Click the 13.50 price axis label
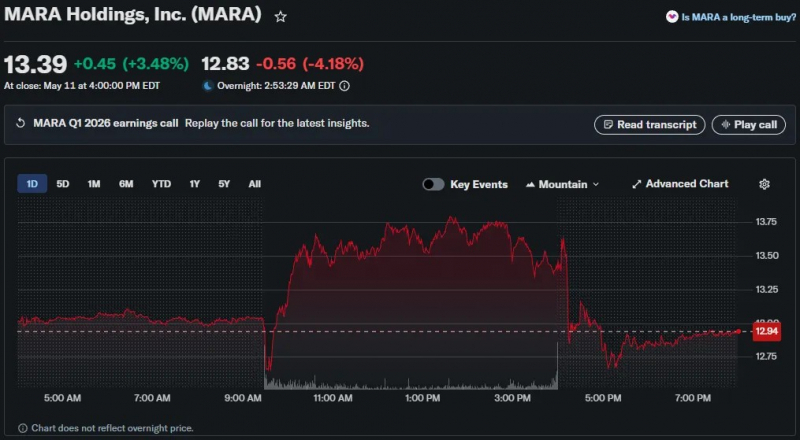800x440 pixels. pos(766,256)
